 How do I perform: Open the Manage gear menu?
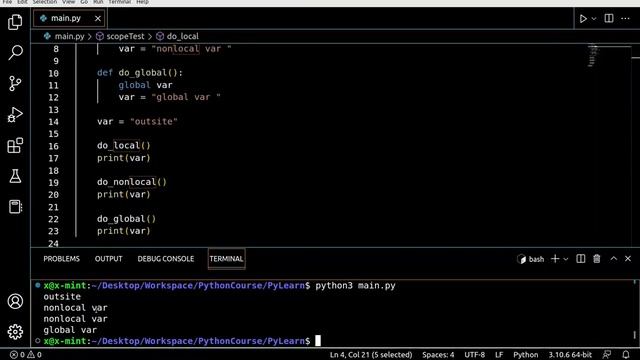point(15,332)
